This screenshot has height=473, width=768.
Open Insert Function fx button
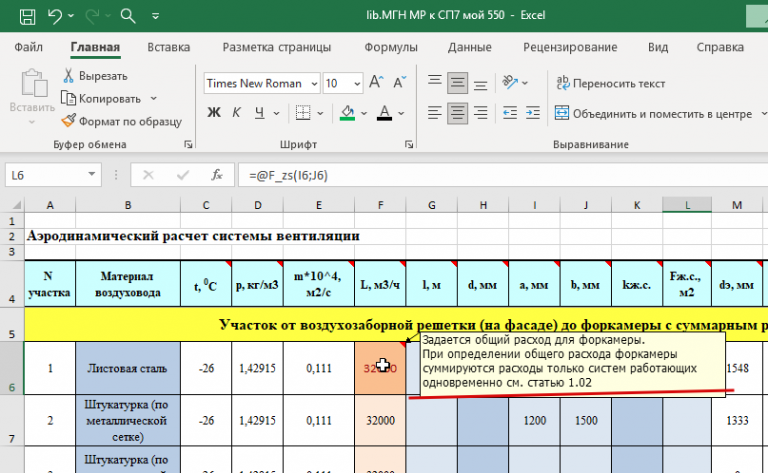coord(216,175)
